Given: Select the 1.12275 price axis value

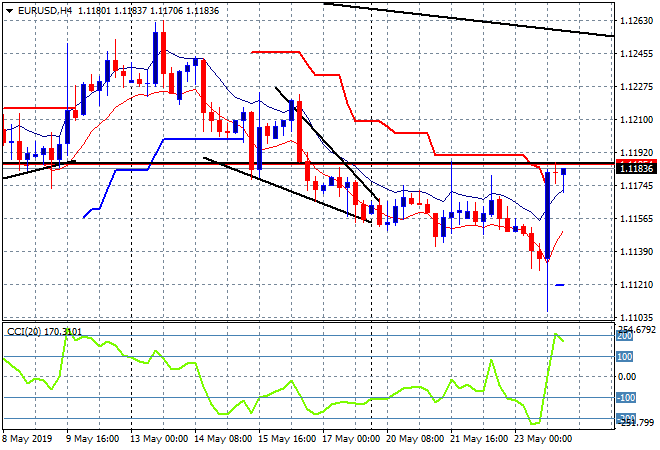Looking at the screenshot, I should [636, 87].
